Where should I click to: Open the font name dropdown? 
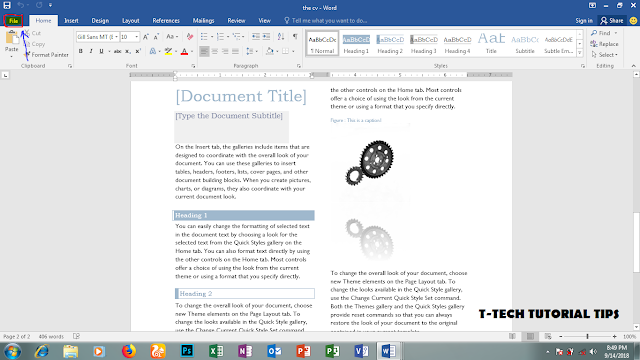tap(116, 37)
